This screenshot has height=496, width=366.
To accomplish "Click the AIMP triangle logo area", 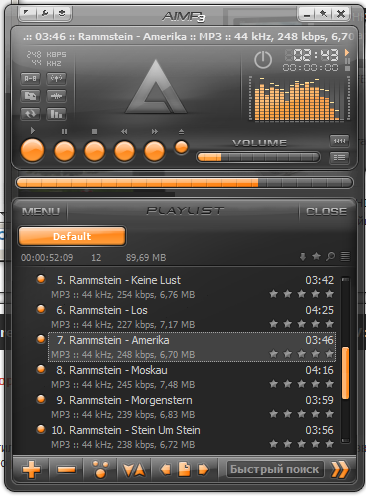I will (x=156, y=87).
